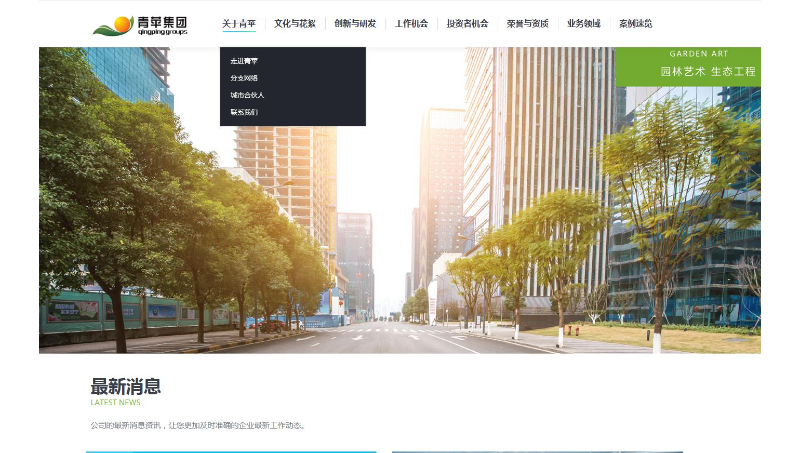This screenshot has width=800, height=453.
Task: Select 联系我们 in the dropdown
Action: pos(244,112)
